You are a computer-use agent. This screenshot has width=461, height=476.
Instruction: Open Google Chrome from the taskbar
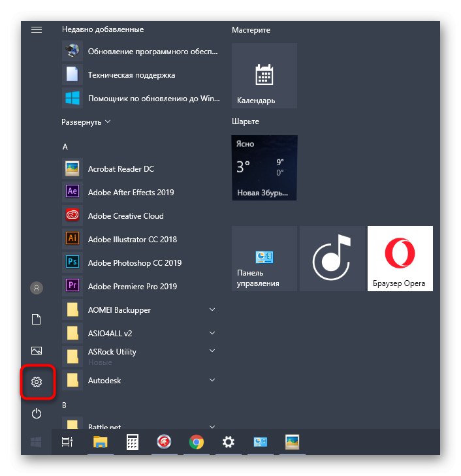click(197, 442)
